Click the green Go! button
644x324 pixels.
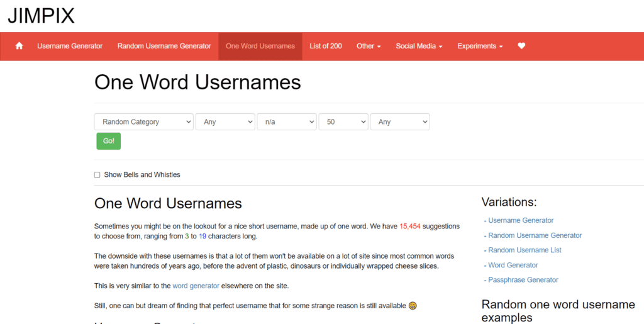(x=108, y=141)
